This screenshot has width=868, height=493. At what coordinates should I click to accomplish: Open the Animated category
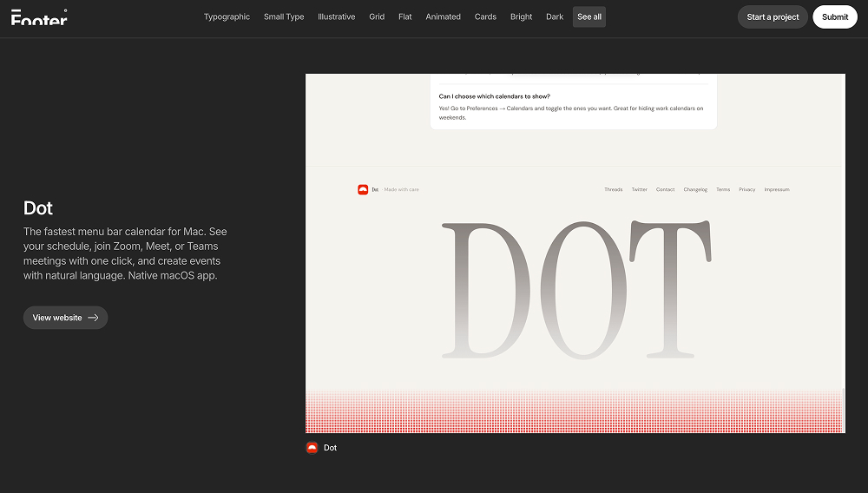[443, 16]
